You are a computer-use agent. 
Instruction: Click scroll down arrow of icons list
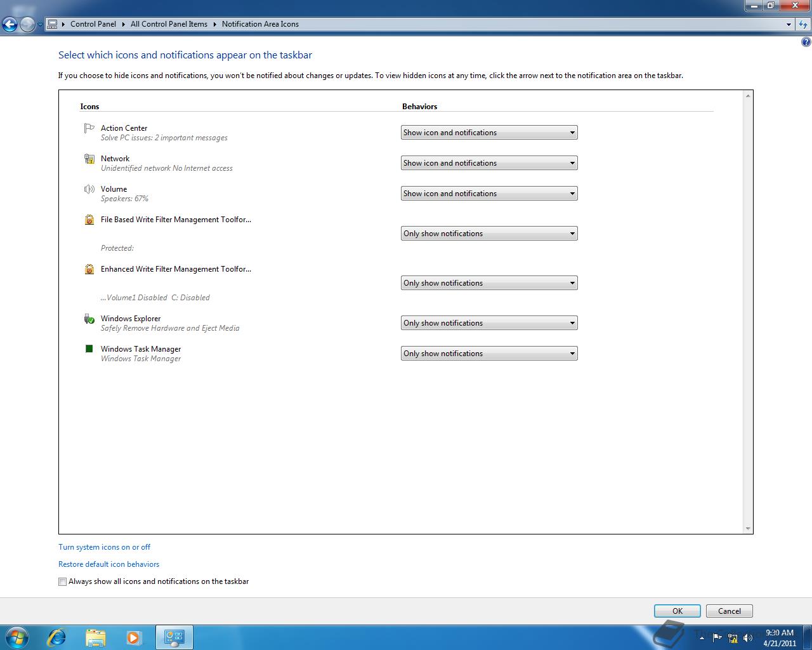[x=748, y=529]
